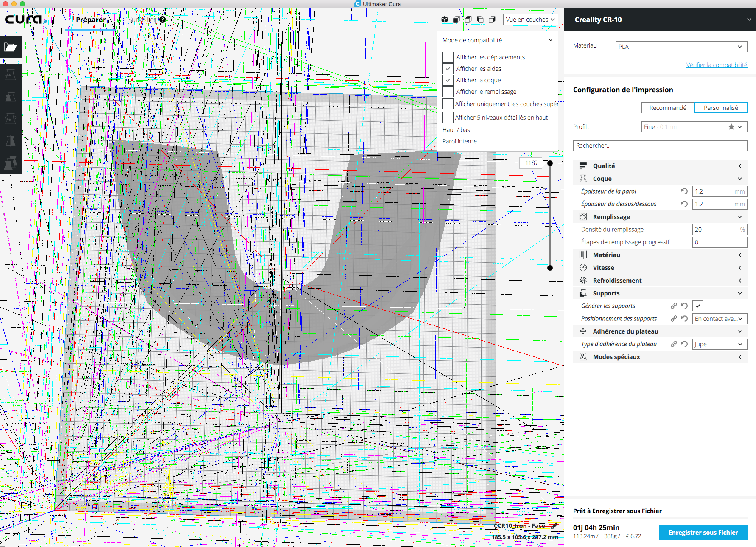The image size is (756, 547).
Task: Select the Scale tool in left toolbar
Action: (x=11, y=97)
